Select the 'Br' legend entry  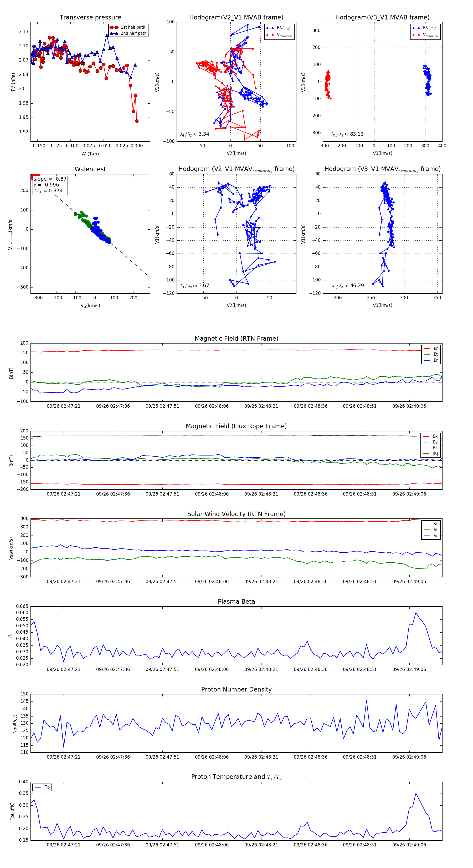(x=431, y=349)
